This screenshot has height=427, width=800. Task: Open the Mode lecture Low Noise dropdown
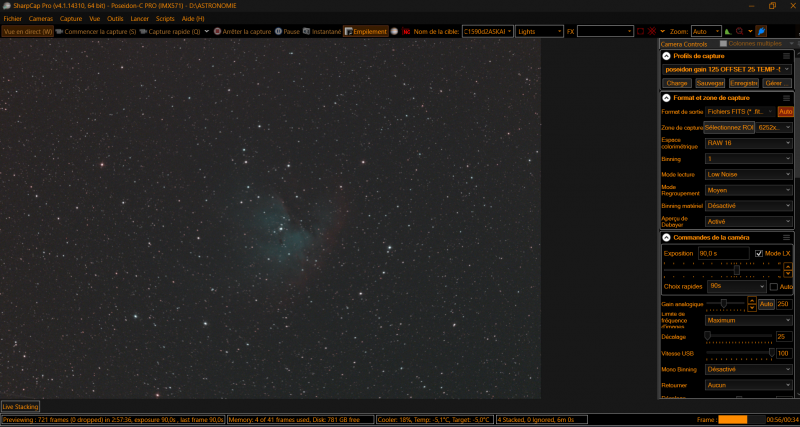pos(748,174)
